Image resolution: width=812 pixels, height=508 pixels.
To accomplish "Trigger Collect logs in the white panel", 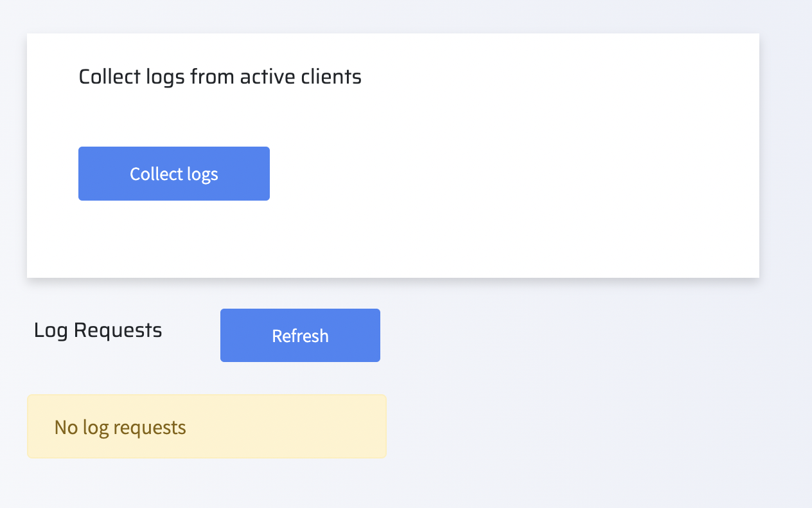I will [173, 174].
